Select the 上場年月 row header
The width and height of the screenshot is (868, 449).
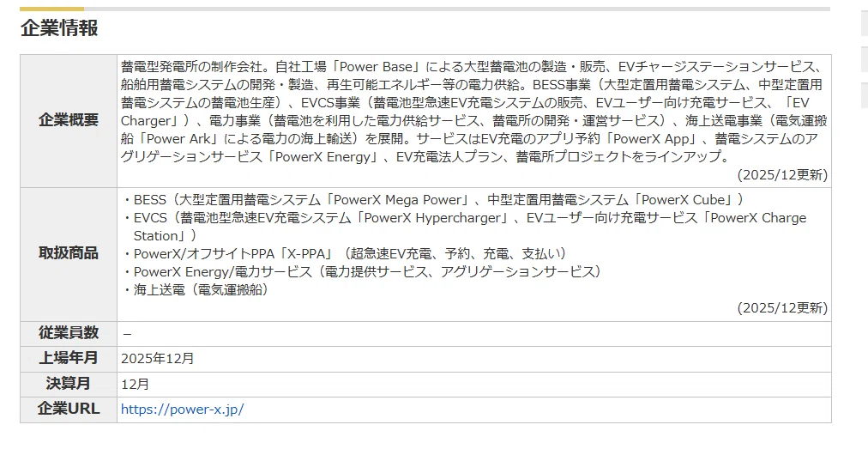(69, 359)
